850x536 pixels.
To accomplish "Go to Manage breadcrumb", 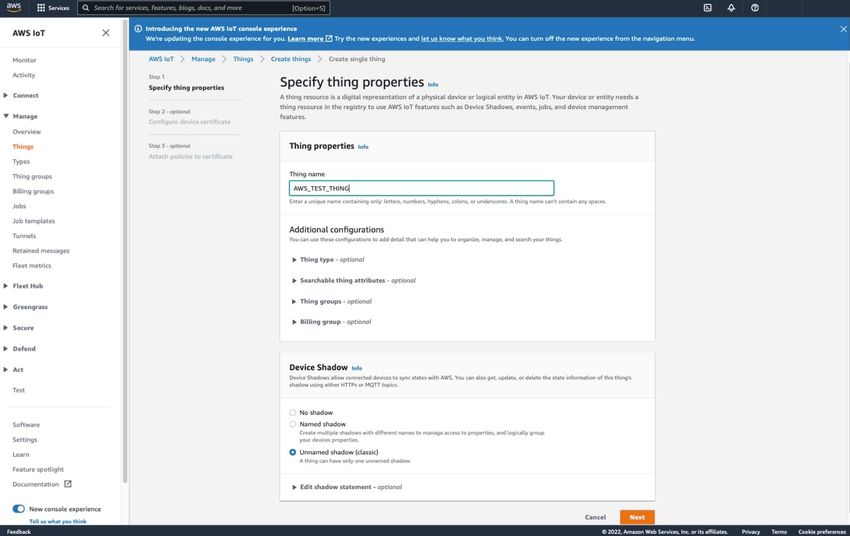I will pos(203,59).
